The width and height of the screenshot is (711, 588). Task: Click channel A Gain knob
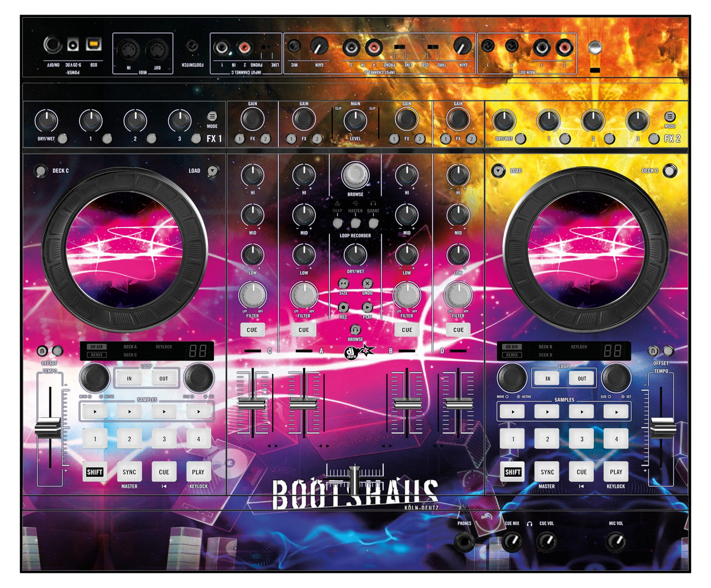pyautogui.click(x=304, y=119)
